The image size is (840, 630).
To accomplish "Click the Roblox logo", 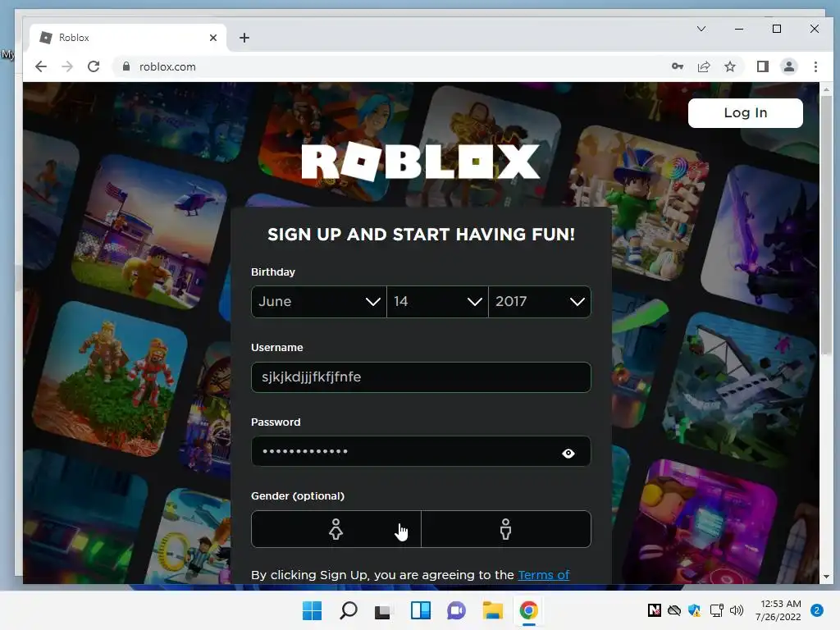I will (421, 162).
